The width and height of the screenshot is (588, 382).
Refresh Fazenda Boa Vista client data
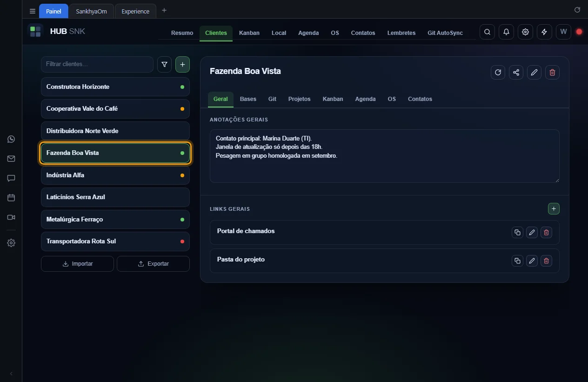coord(498,72)
